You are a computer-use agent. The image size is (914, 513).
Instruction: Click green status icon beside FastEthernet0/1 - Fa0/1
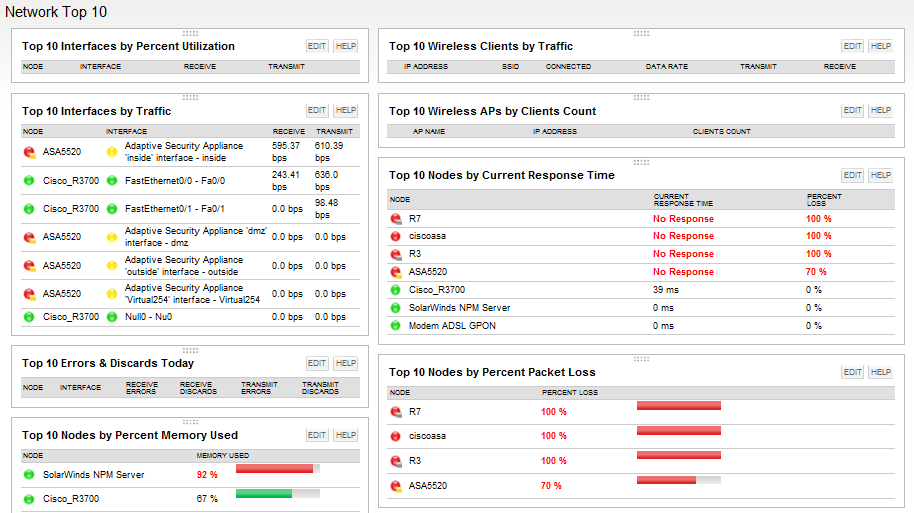pos(112,209)
